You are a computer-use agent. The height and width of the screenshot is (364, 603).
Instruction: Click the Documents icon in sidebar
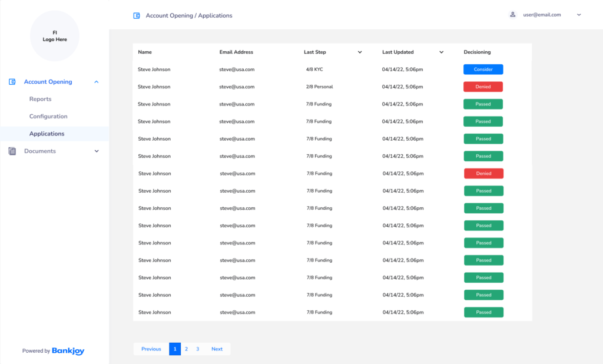pos(12,151)
